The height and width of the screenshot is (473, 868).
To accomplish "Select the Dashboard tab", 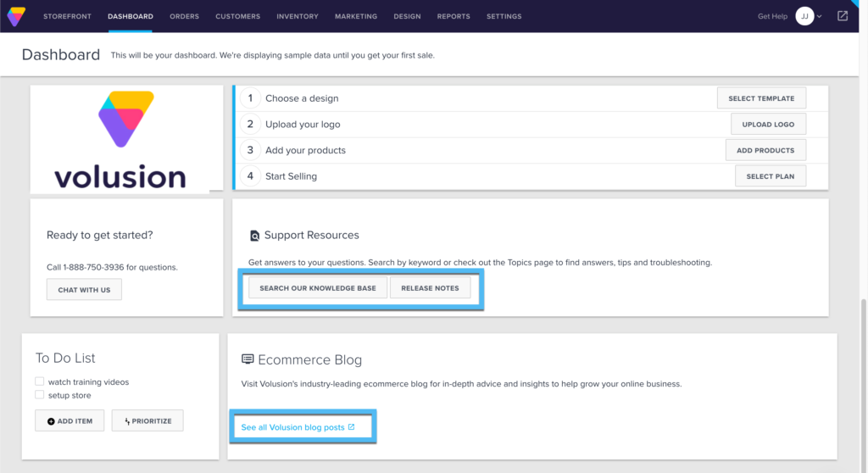I will (x=130, y=17).
